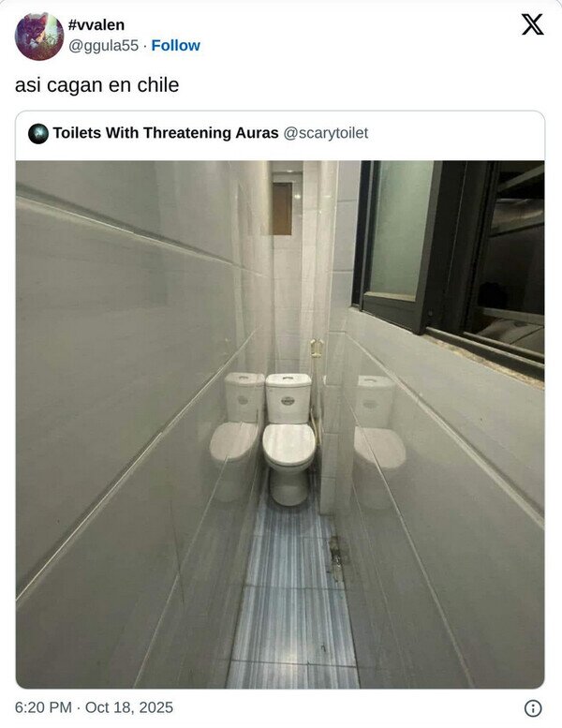Click #vvalen's profile avatar
Viewport: 562px width, 728px height.
[39, 36]
